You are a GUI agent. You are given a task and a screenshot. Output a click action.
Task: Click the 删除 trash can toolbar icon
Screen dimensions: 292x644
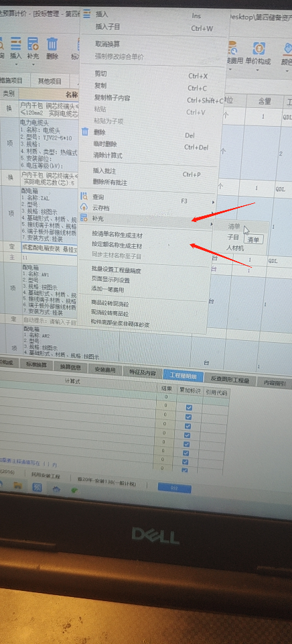52,44
